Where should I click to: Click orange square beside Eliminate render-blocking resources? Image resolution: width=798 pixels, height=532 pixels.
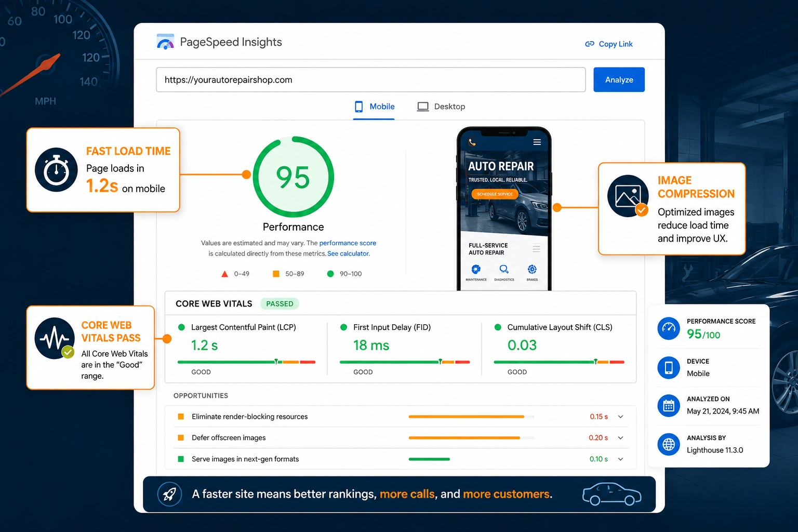[x=181, y=417]
